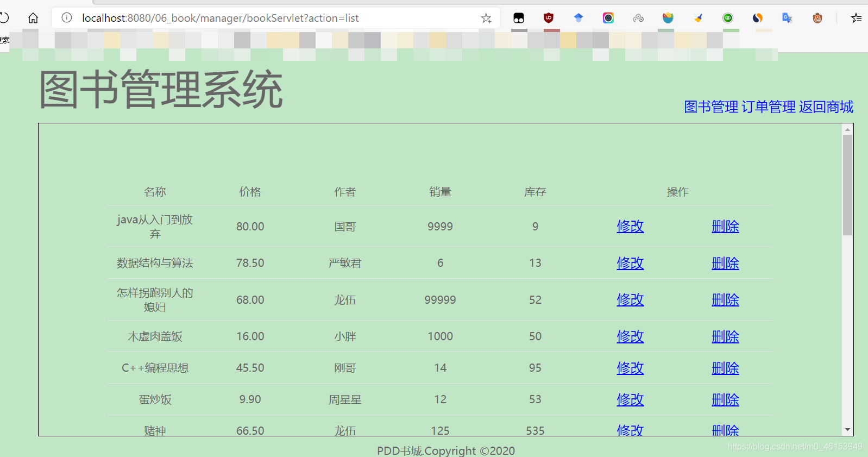Delete the 蛋炒饭 entry

click(x=726, y=400)
